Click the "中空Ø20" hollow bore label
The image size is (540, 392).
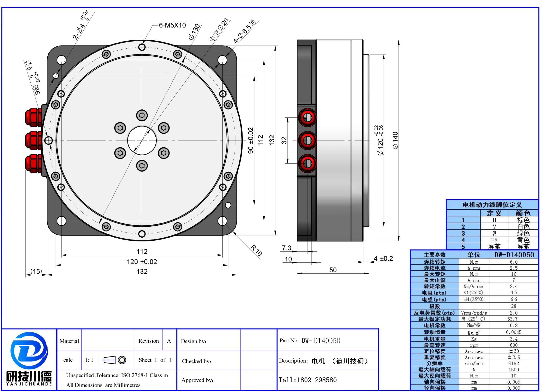219,30
